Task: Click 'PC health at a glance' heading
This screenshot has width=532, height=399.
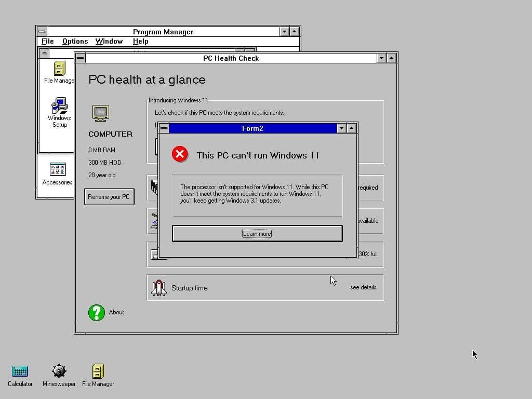Action: pyautogui.click(x=147, y=80)
